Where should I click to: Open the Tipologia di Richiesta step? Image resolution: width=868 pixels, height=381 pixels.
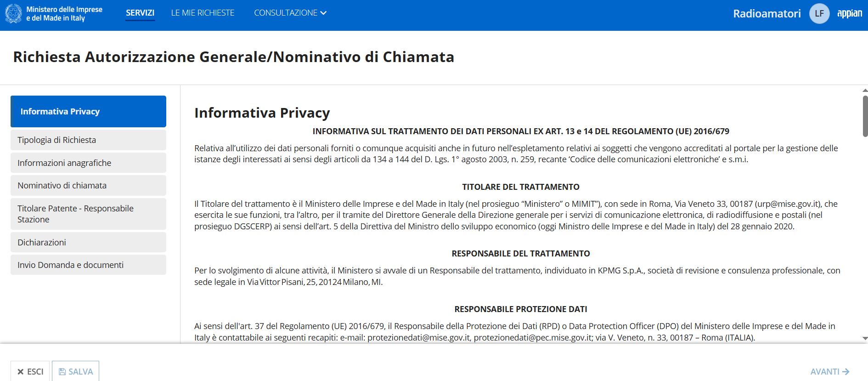tap(88, 140)
